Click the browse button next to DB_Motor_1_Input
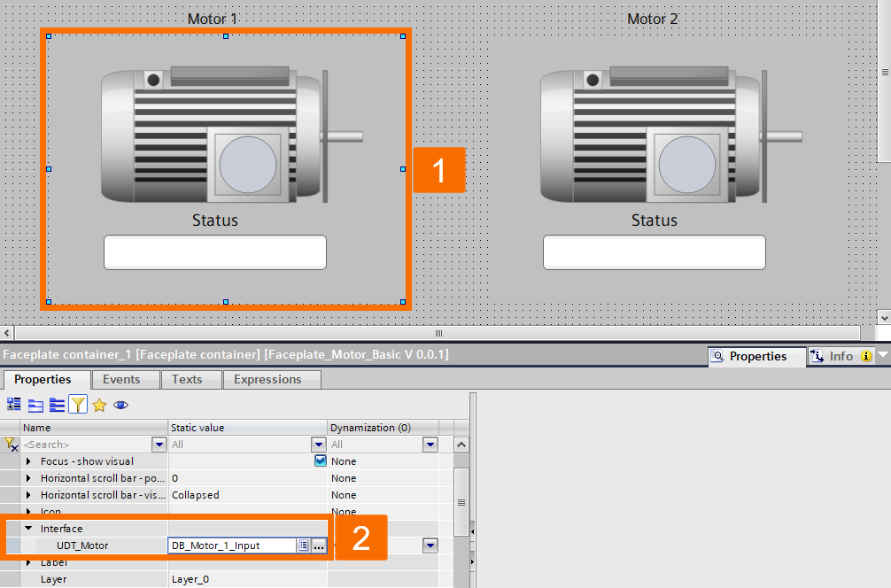This screenshot has width=891, height=588. [318, 545]
